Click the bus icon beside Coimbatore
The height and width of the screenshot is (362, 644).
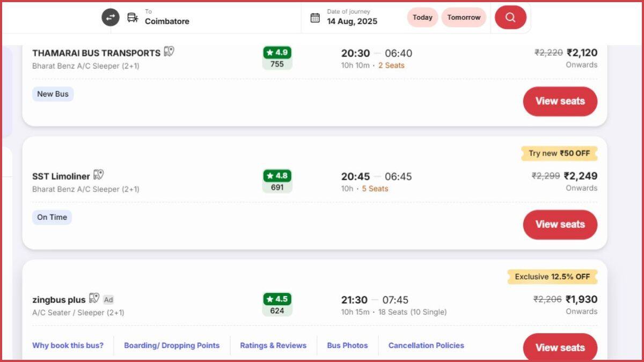click(131, 17)
